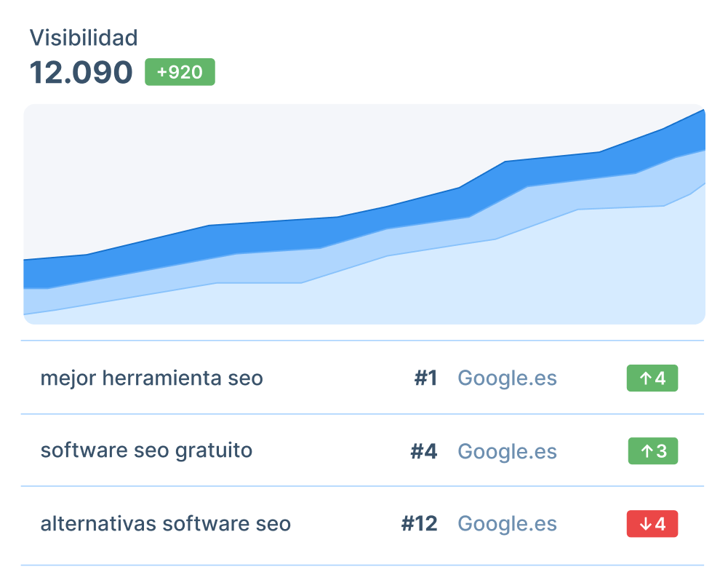Select the keyword software seo gratuito

(146, 450)
